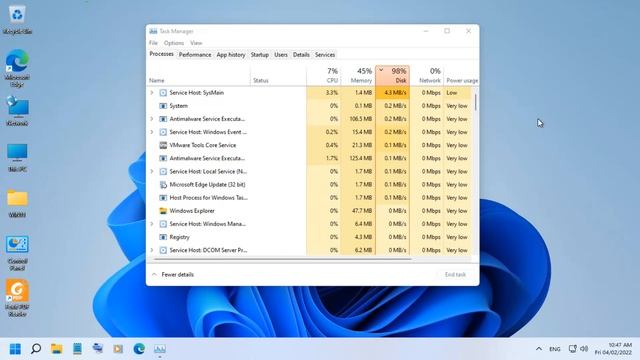
Task: Click Task Manager icon in taskbar
Action: [160, 349]
